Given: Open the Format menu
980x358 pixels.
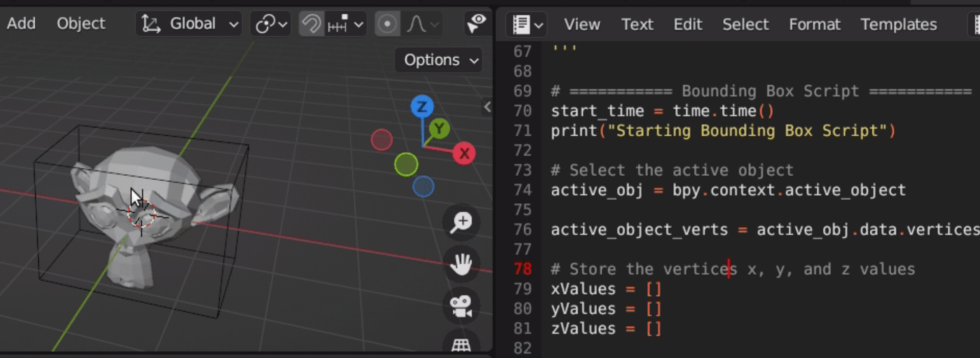Looking at the screenshot, I should coord(814,24).
